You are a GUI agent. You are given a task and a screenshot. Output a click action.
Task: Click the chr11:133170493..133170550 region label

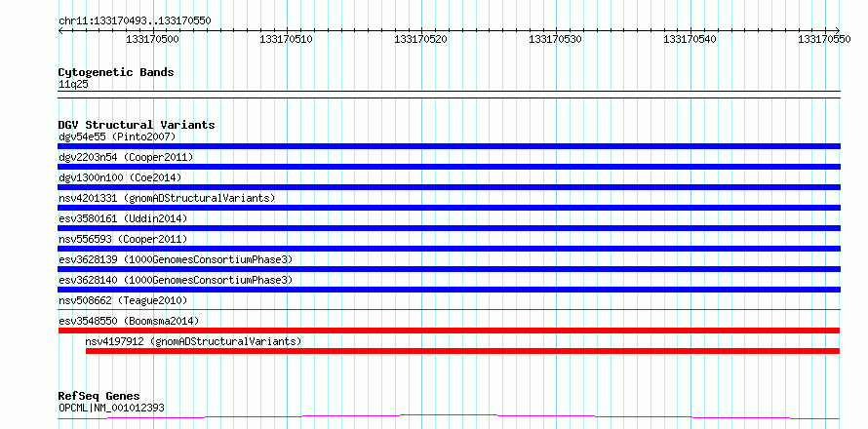tap(135, 21)
